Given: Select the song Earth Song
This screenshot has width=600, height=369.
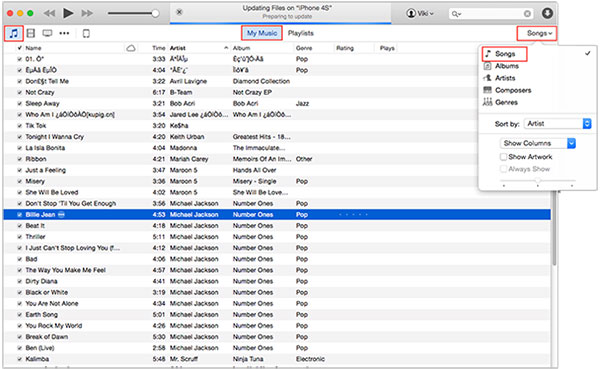Looking at the screenshot, I should point(41,314).
